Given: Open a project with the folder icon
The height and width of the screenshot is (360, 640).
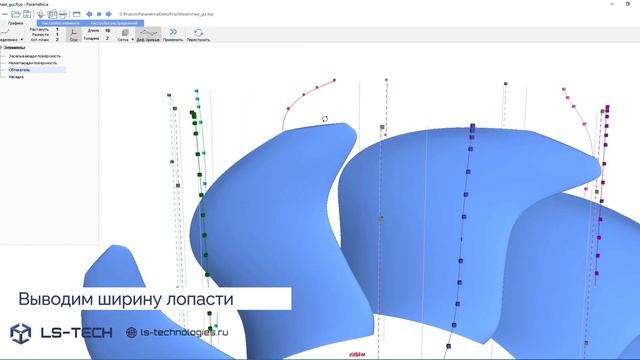Looking at the screenshot, I should [x=16, y=14].
